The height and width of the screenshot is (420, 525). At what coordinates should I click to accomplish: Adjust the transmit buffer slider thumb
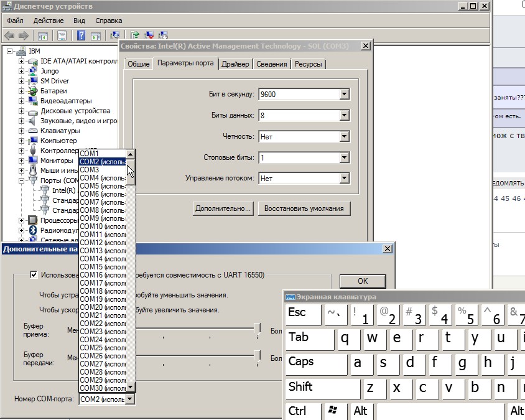257,356
